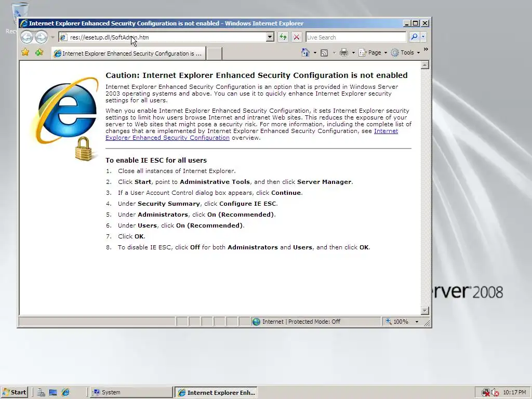The height and width of the screenshot is (399, 532).
Task: Select the Enhanced Security Configuration tab
Action: click(129, 54)
